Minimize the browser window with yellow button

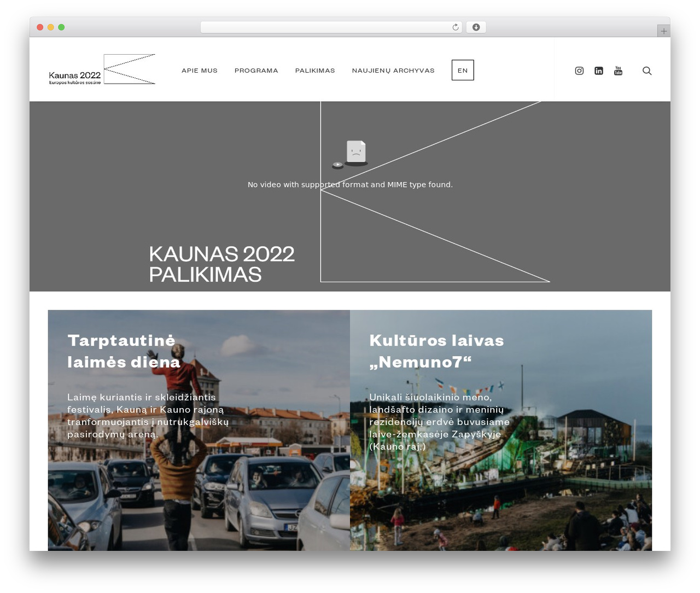coord(51,27)
